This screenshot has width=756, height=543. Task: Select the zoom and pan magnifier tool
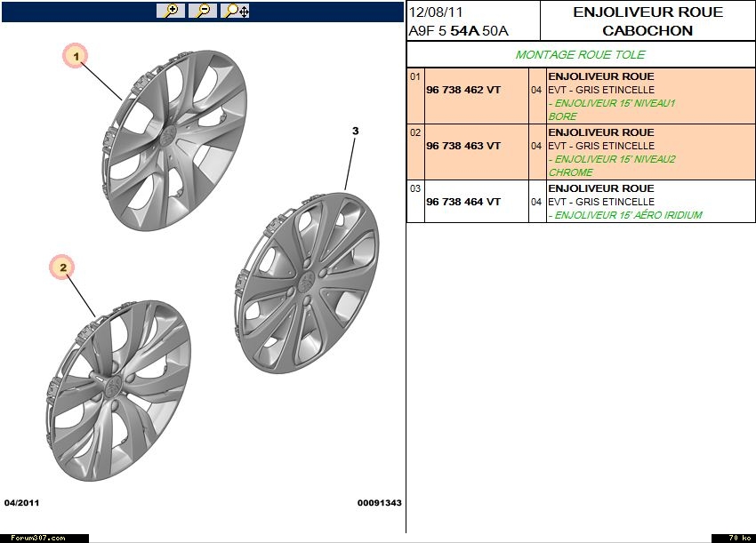coord(236,11)
